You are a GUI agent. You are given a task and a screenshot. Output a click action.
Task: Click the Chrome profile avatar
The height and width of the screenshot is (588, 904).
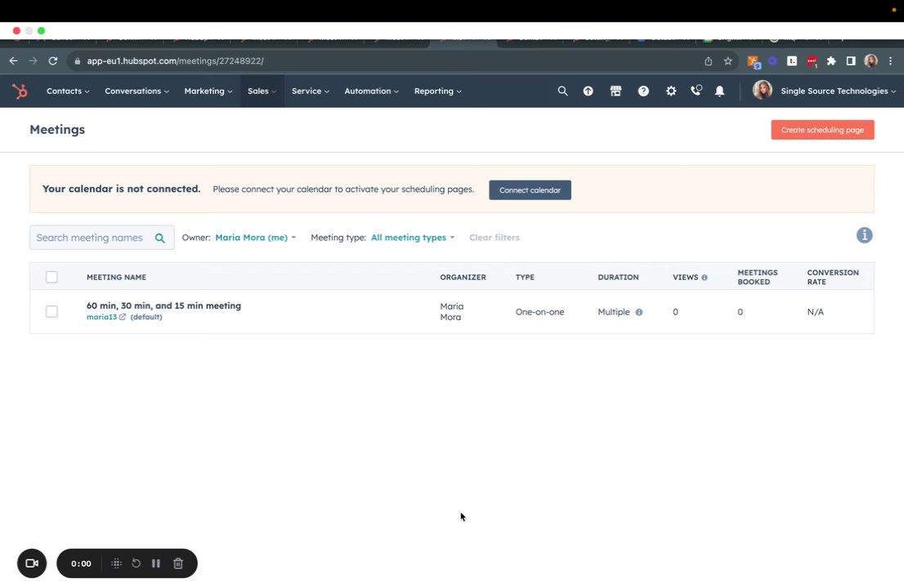pos(870,61)
